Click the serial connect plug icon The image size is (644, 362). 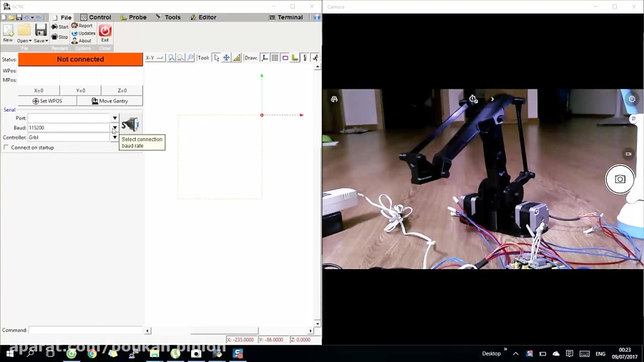[130, 124]
